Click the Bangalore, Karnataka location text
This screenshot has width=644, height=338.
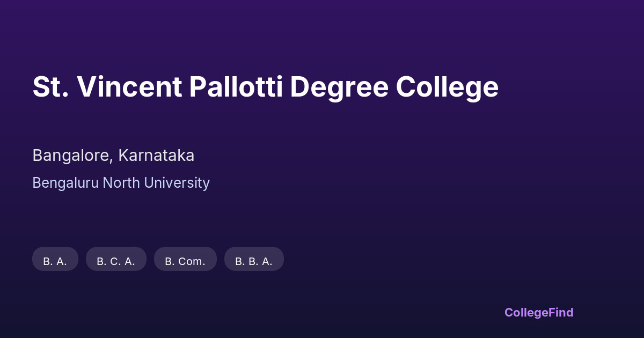coord(113,156)
